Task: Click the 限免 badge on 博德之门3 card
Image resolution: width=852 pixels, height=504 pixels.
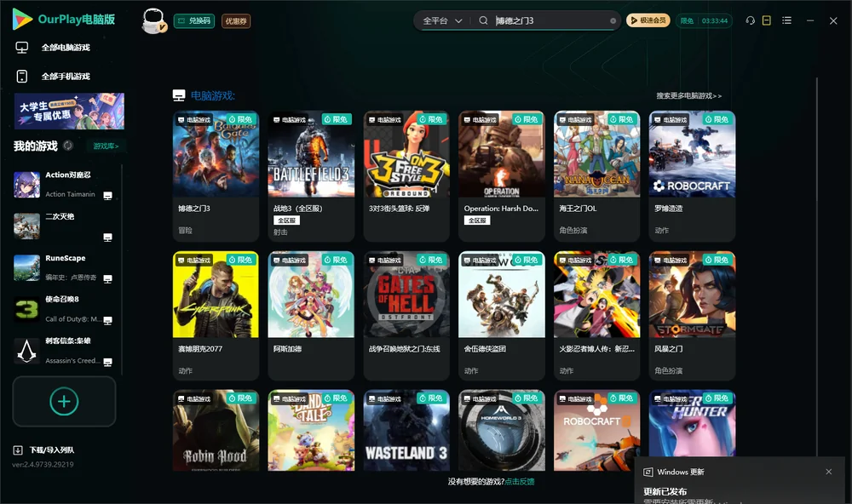Action: click(241, 119)
